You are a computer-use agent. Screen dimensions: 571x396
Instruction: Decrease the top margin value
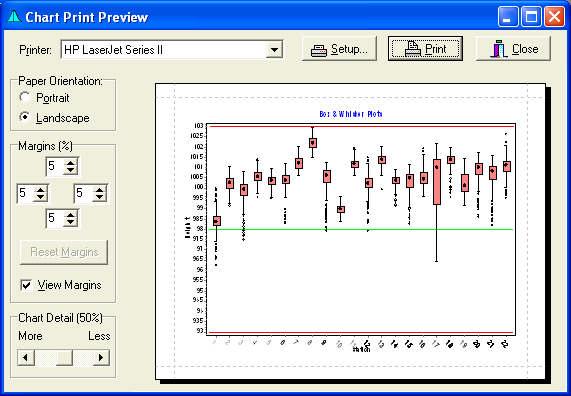coord(71,170)
